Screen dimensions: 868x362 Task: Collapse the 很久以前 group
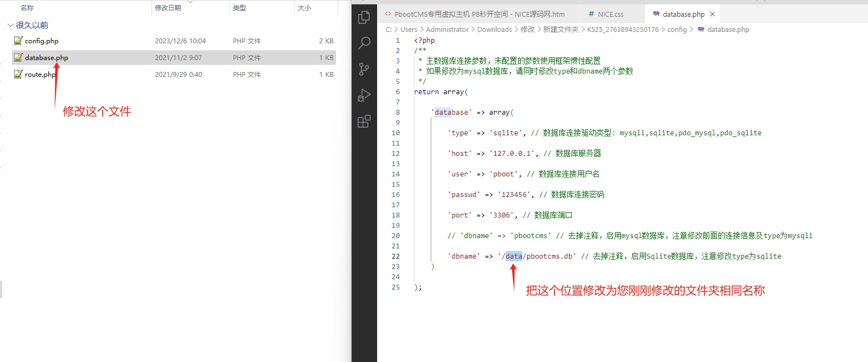pos(10,25)
